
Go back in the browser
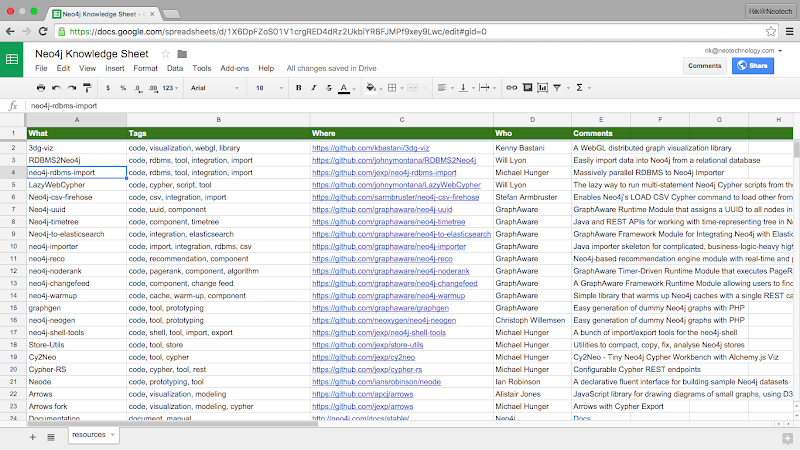[10, 32]
